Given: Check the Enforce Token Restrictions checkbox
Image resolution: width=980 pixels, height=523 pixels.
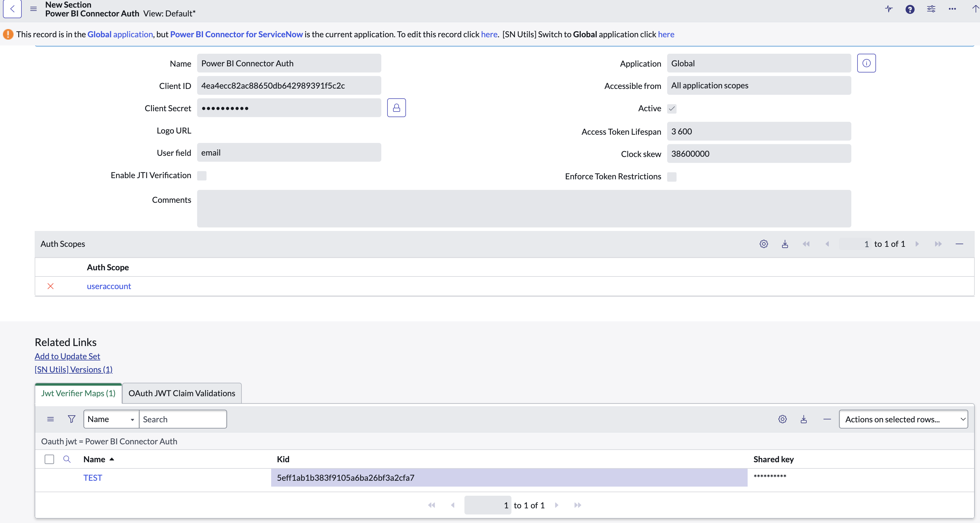Looking at the screenshot, I should point(672,177).
